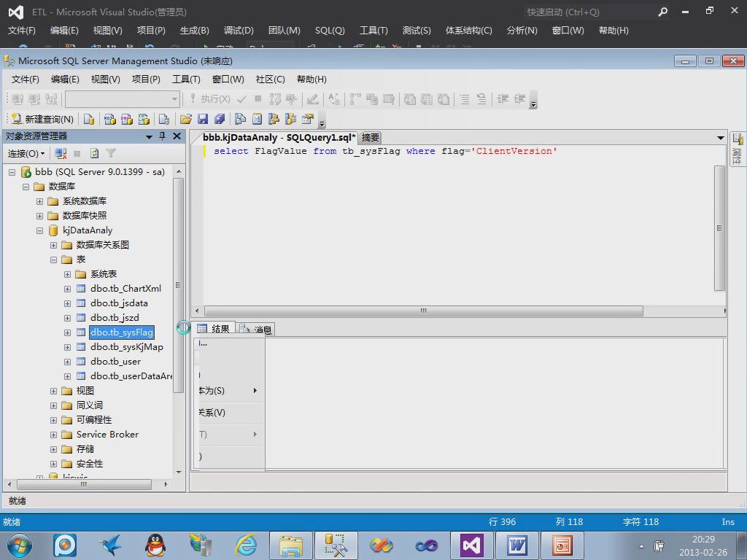The height and width of the screenshot is (560, 747).
Task: Select the bbb.kjDataAnaly SQLQuery1.sql tab
Action: [x=279, y=138]
